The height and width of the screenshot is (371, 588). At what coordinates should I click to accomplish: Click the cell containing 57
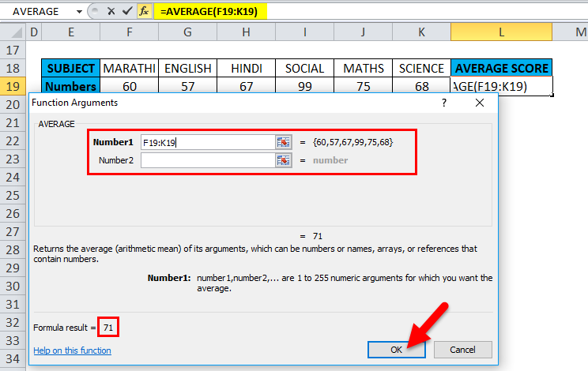(x=188, y=86)
